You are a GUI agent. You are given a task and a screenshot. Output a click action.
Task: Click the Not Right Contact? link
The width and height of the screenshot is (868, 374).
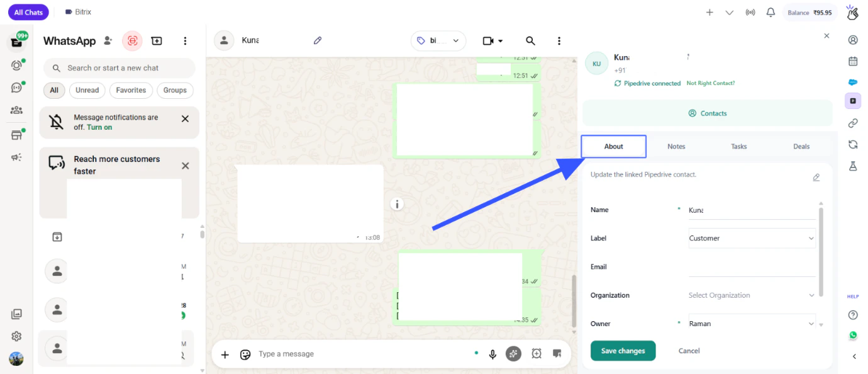click(710, 83)
